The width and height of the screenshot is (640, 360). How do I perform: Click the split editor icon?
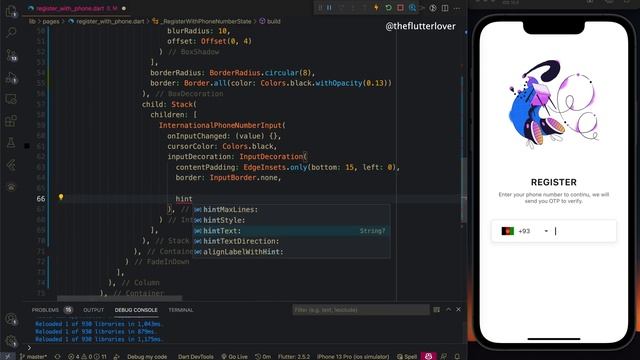click(445, 8)
